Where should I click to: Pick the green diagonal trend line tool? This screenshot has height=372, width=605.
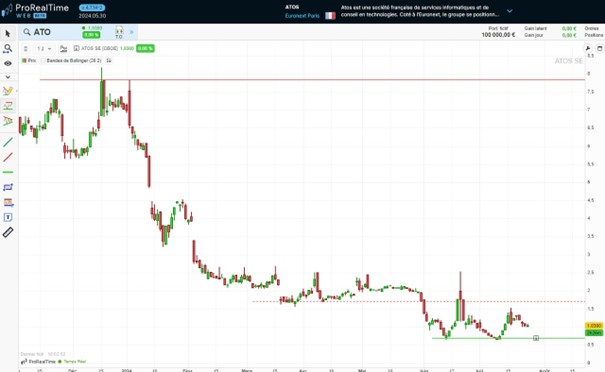[x=8, y=142]
